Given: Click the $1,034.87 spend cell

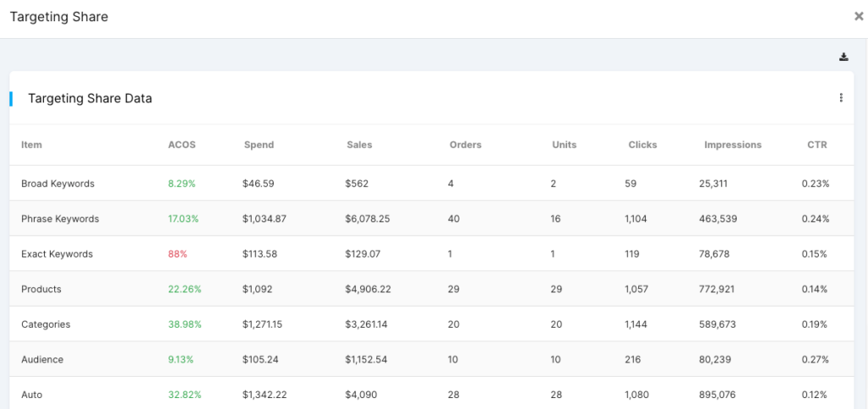Looking at the screenshot, I should 264,218.
